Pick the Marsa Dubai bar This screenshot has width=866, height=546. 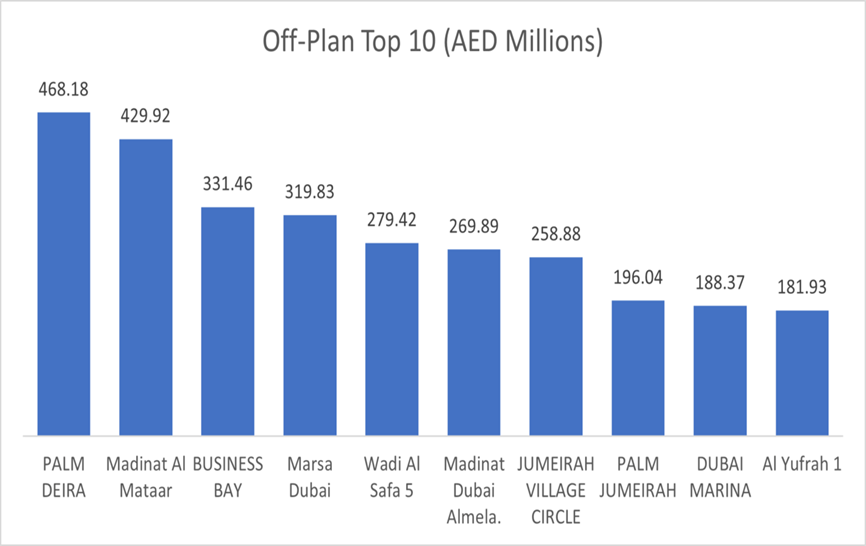310,325
